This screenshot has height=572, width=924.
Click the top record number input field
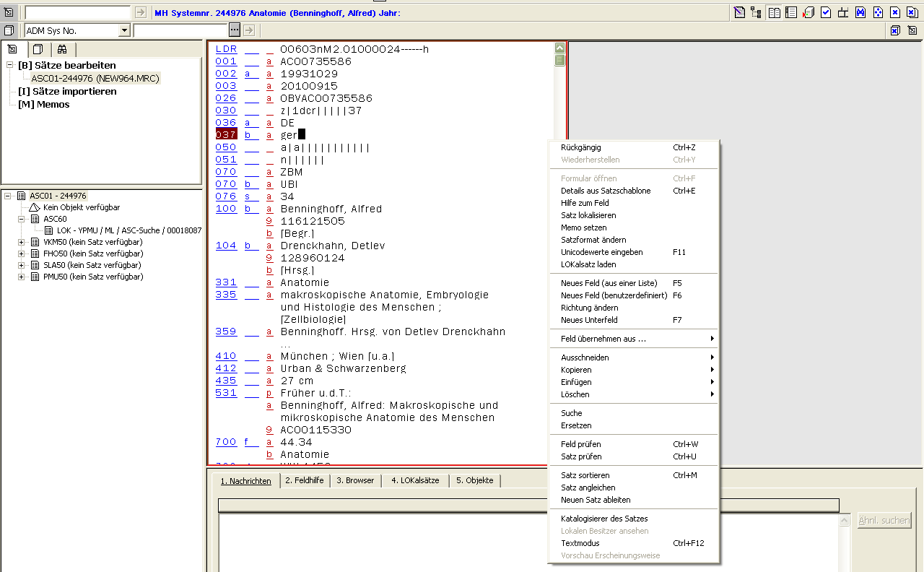(x=78, y=12)
